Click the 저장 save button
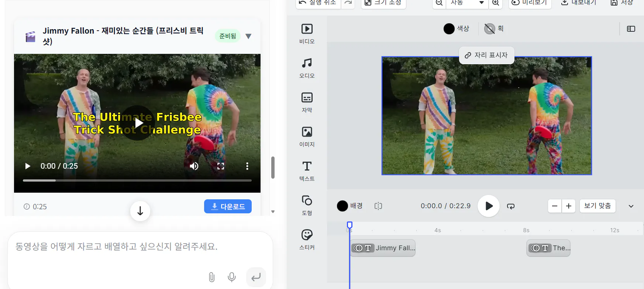 click(x=622, y=3)
